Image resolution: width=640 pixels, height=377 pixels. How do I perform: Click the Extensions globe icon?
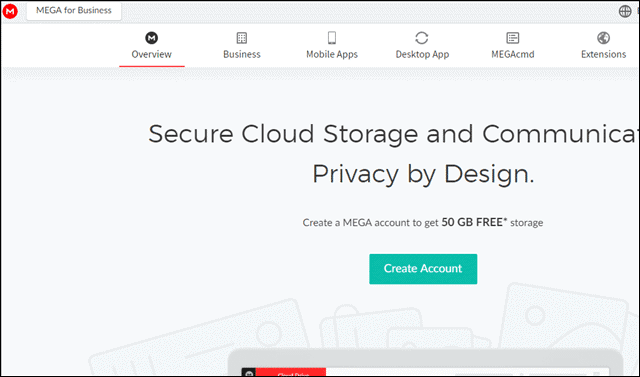coord(603,38)
